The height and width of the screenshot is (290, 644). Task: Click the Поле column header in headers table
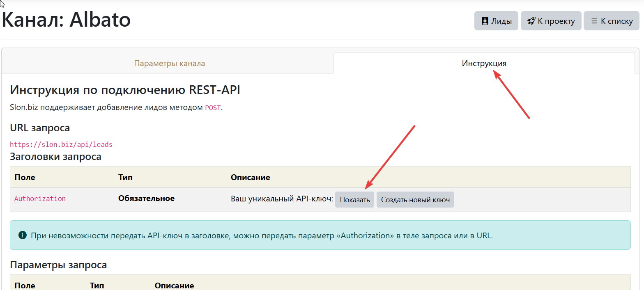tap(25, 178)
